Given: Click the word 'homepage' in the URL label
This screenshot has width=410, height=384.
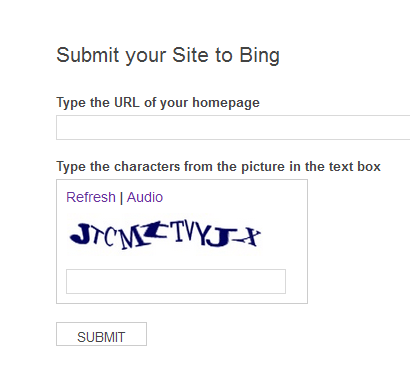Looking at the screenshot, I should click(x=226, y=103).
